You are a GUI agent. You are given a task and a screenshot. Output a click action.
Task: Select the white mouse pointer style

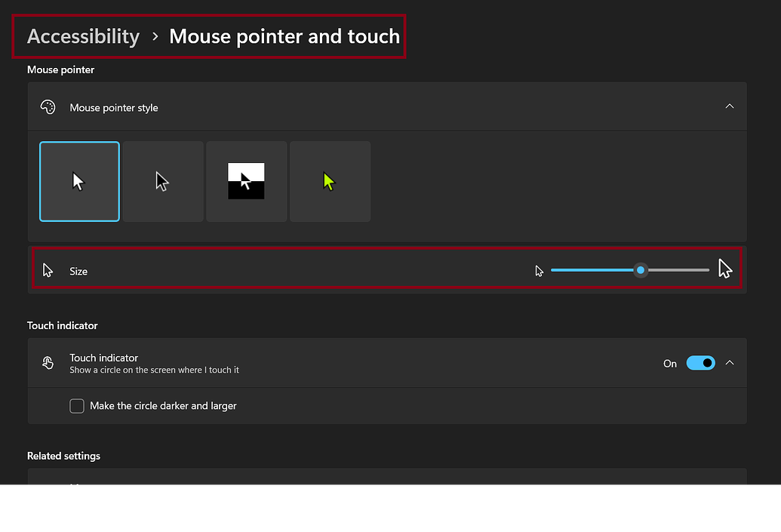point(79,181)
